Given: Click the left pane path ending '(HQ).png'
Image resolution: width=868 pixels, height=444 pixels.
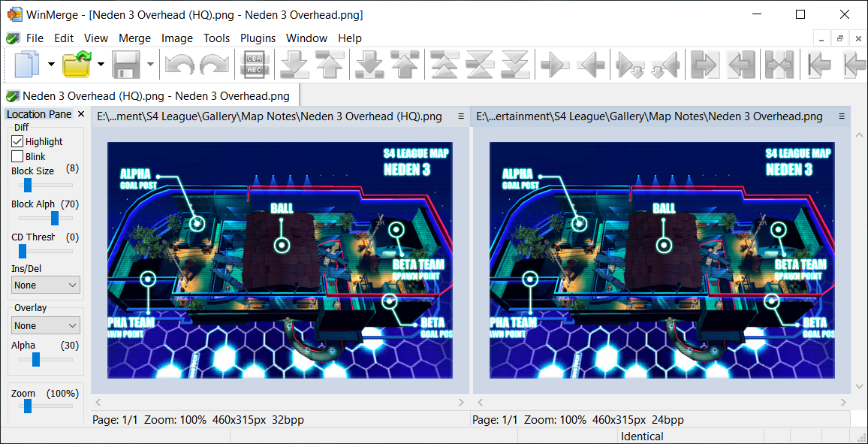Looking at the screenshot, I should pos(270,116).
